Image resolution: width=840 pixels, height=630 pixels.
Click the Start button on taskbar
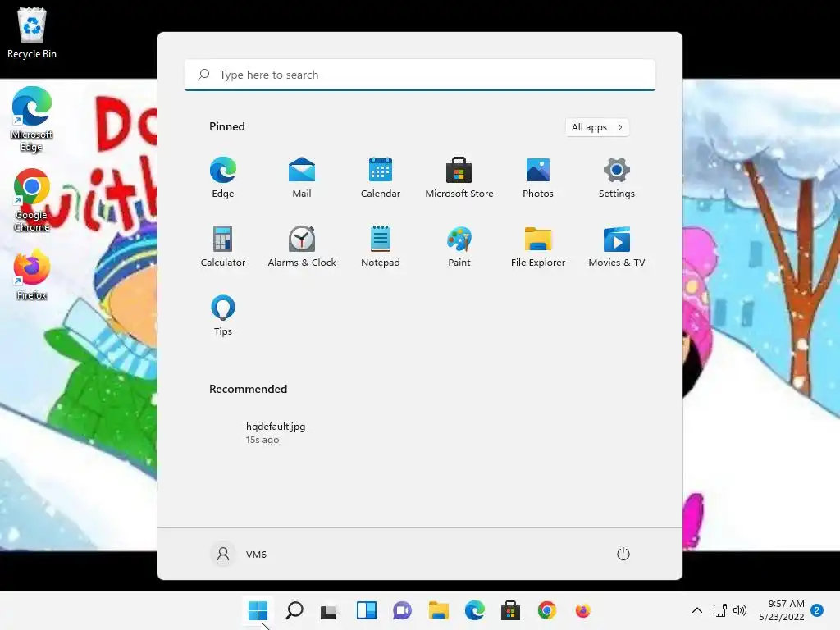(x=258, y=610)
